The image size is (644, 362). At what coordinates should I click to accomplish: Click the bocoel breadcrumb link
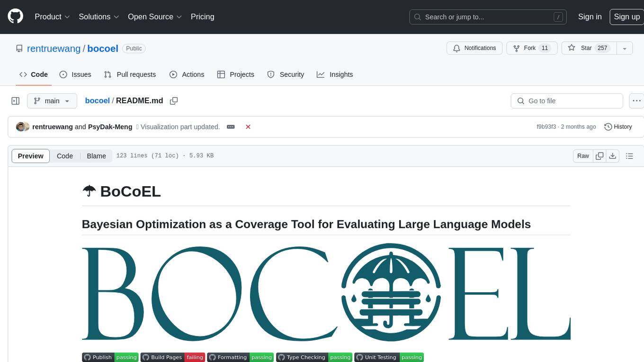[97, 101]
